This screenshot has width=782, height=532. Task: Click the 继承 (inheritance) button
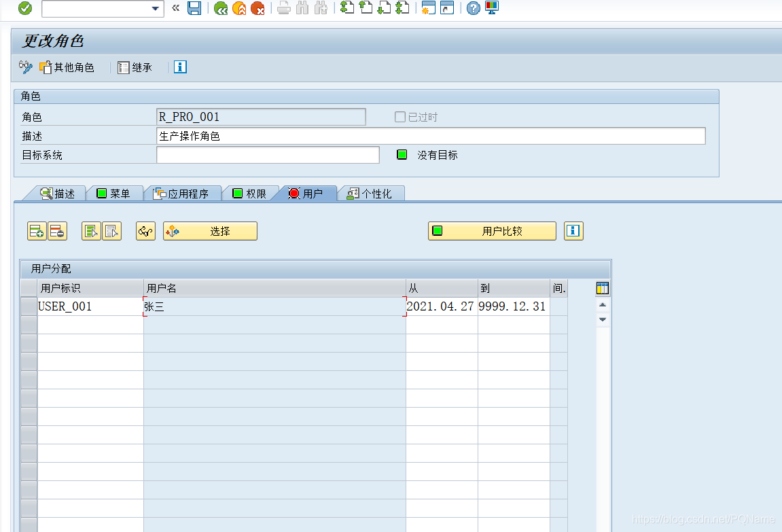135,67
